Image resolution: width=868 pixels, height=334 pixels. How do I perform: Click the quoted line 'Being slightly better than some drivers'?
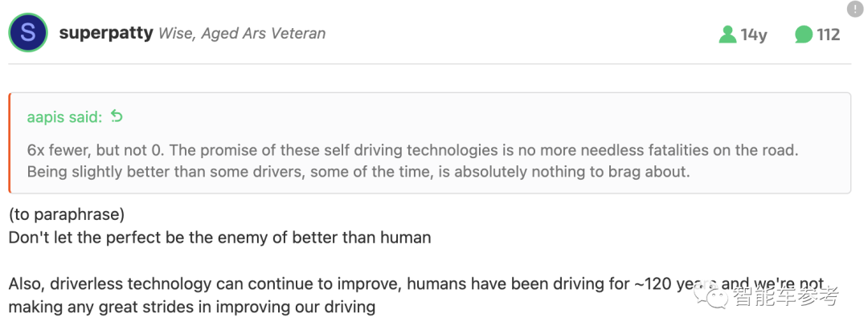358,172
